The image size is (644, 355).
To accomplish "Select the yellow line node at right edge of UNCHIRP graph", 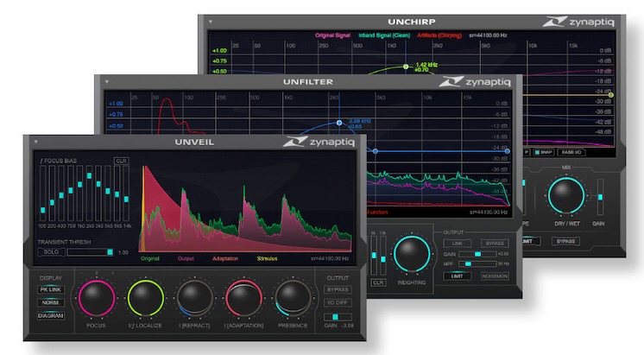I will coord(611,95).
